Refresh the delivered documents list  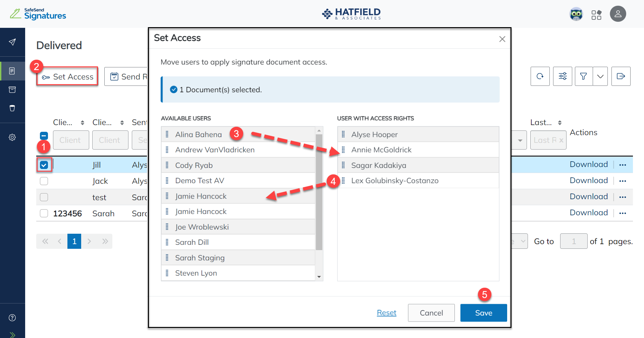(540, 76)
